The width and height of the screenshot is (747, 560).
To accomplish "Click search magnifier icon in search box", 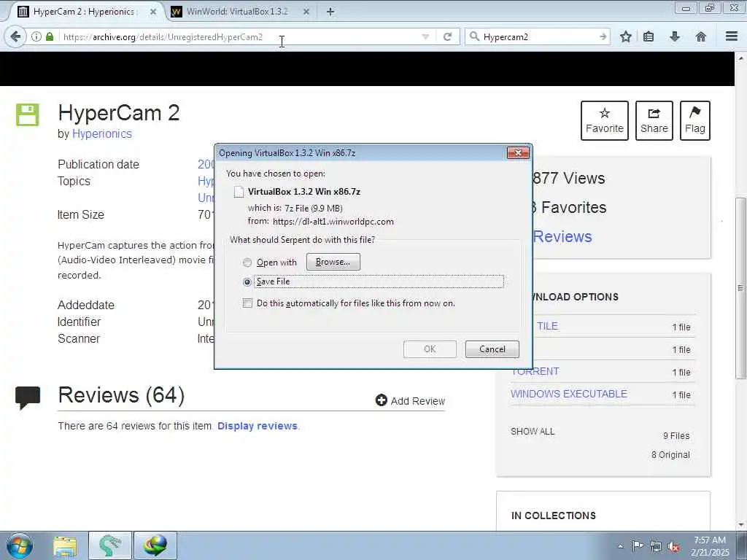I will click(474, 36).
